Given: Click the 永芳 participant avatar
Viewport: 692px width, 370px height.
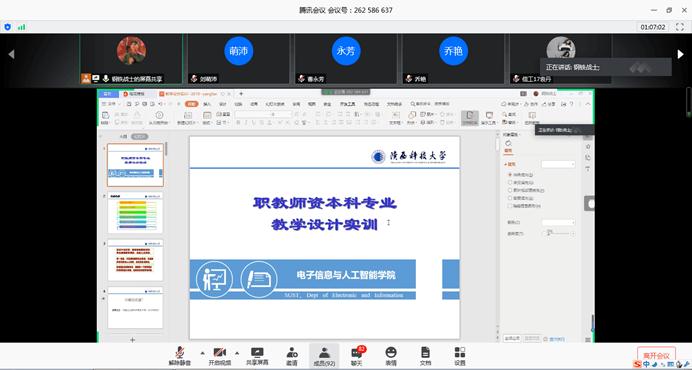Looking at the screenshot, I should [346, 51].
